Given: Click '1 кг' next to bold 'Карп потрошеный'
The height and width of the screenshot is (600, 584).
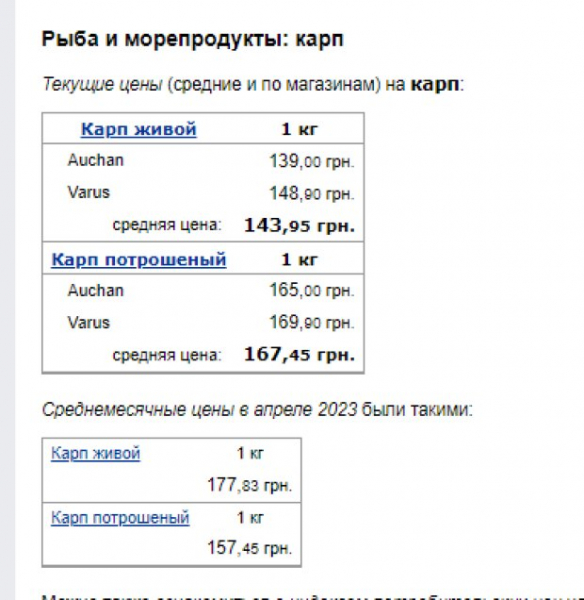Looking at the screenshot, I should tap(300, 260).
